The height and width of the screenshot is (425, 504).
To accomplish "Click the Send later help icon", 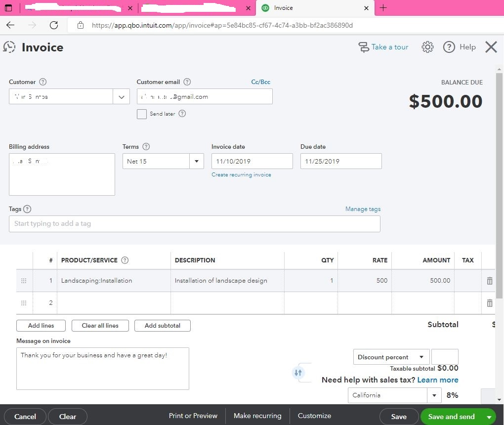I will pos(182,114).
